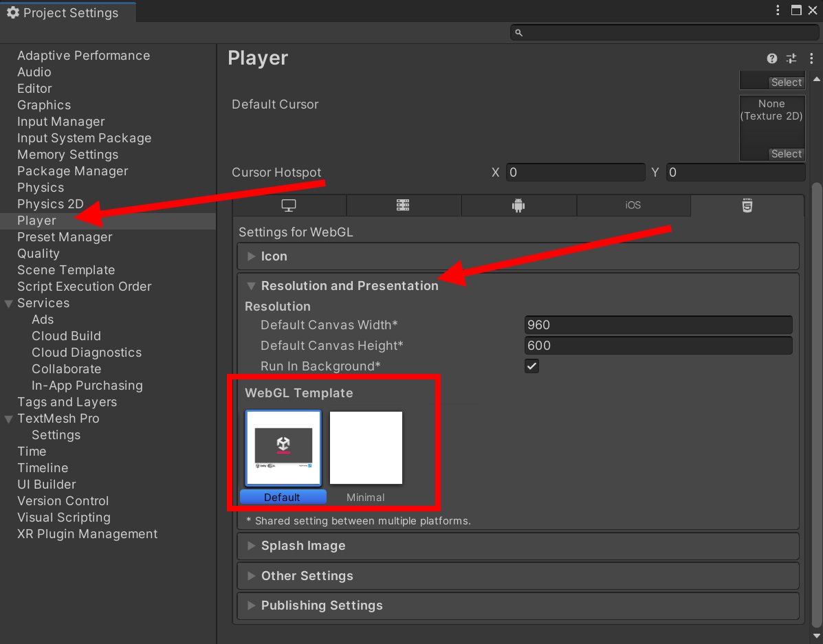The image size is (823, 644).
Task: Select Physics in the settings list
Action: click(x=41, y=188)
